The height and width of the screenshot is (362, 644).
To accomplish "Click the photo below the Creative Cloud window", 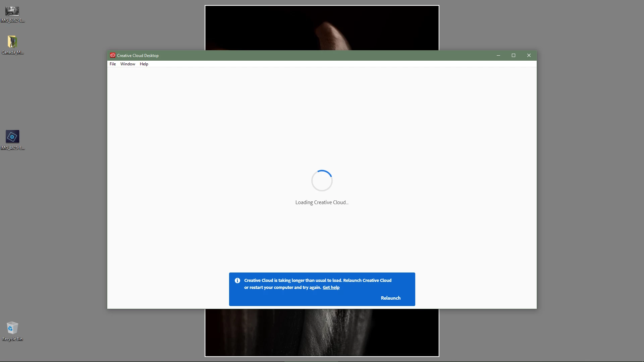I will [322, 332].
